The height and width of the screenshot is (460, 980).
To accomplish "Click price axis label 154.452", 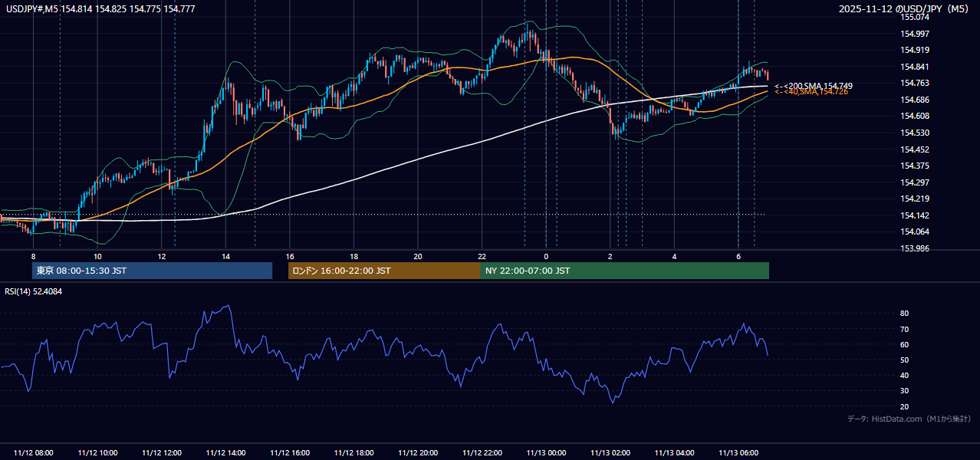I will click(914, 149).
